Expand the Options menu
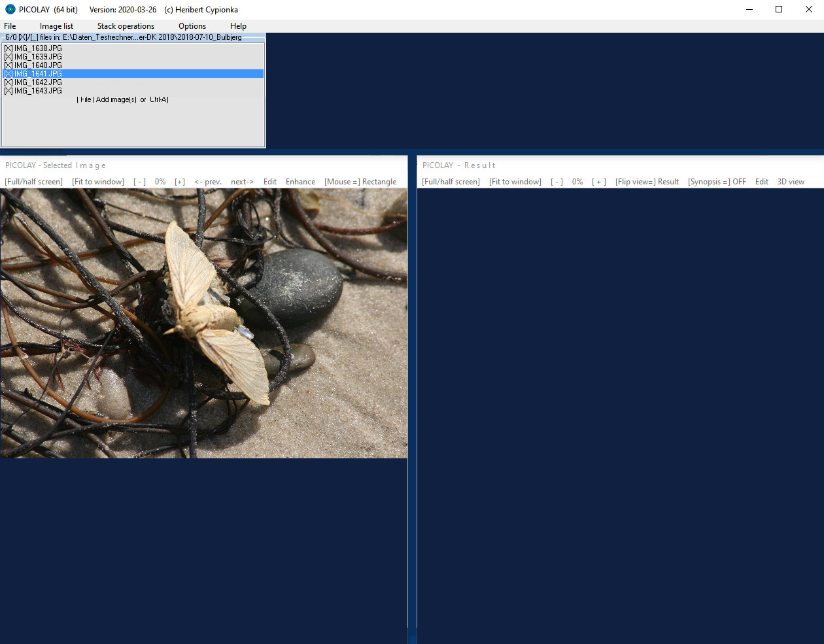Screen dimensions: 824x644 pyautogui.click(x=192, y=26)
